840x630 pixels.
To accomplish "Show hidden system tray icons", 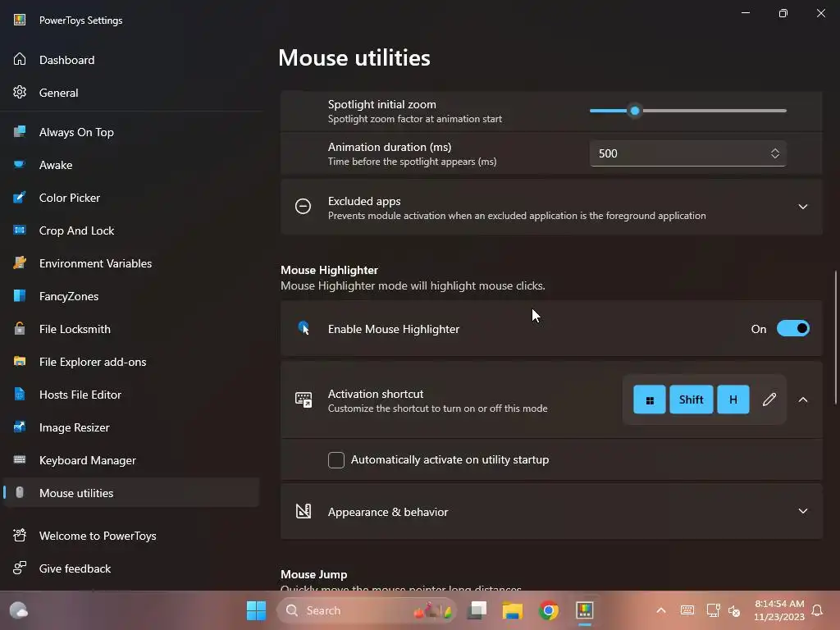I will point(661,610).
